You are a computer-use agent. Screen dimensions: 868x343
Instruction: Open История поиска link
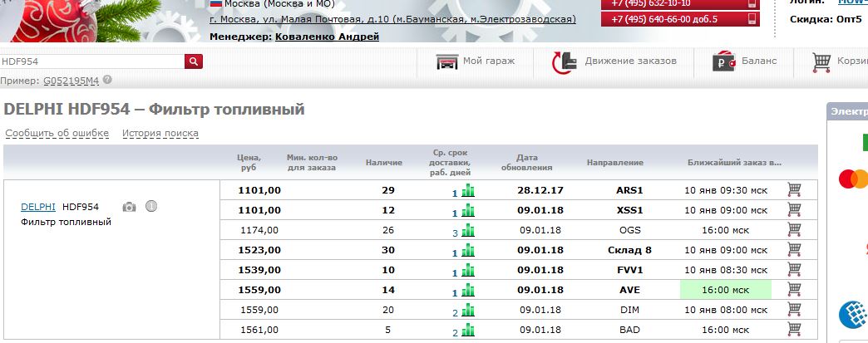point(160,134)
